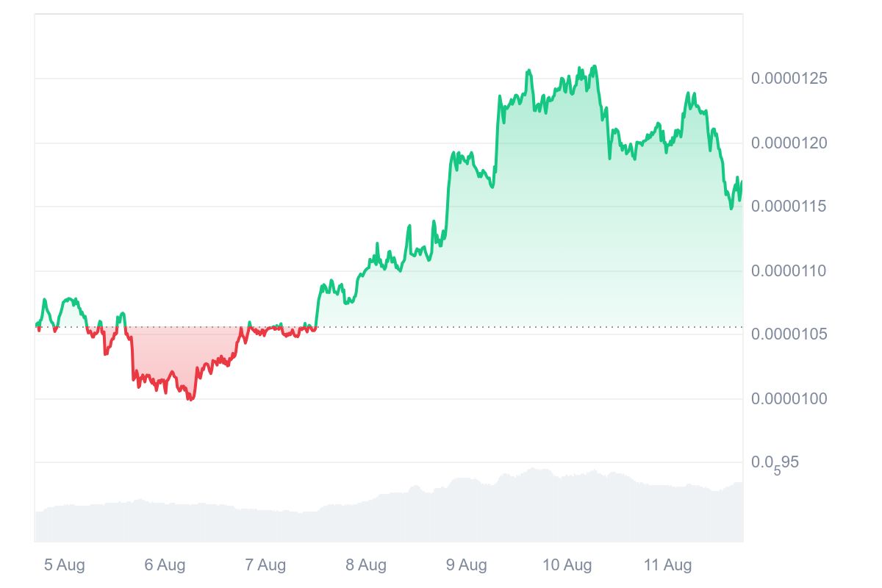Click the 9 Aug date label
Screen dimensions: 882x588
coord(467,565)
